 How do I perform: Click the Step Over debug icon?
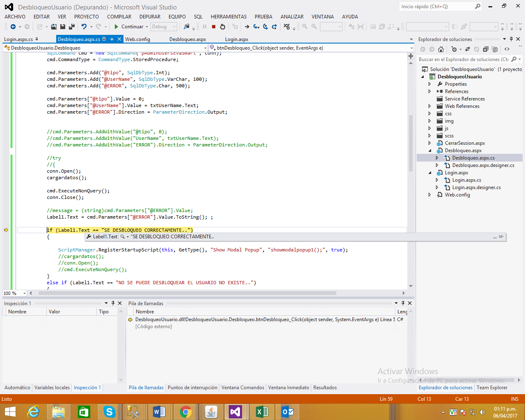[265, 27]
